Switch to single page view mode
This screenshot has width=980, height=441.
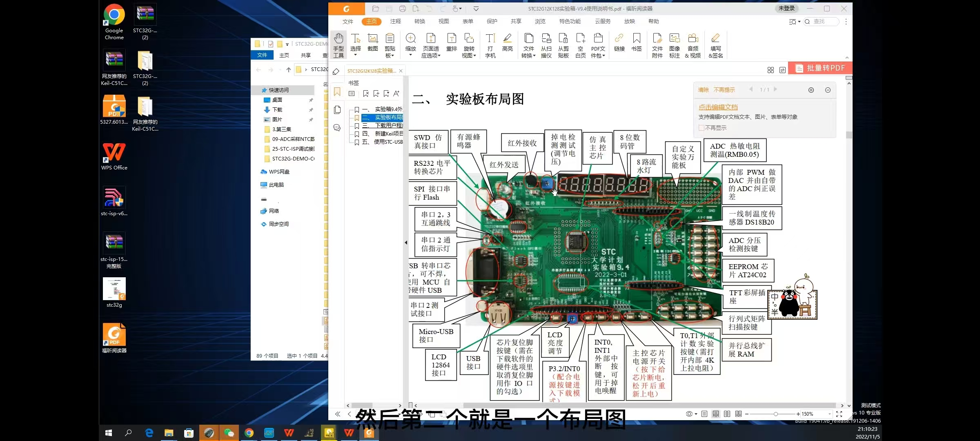click(x=704, y=414)
